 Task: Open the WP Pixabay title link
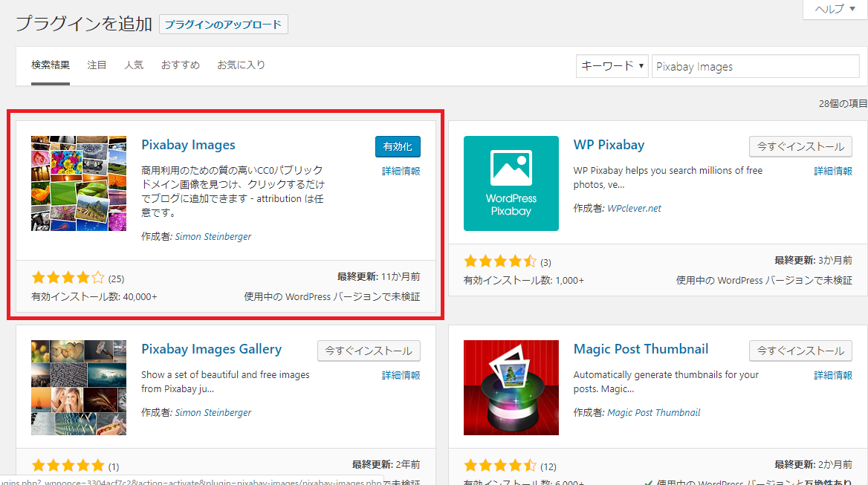pos(609,145)
